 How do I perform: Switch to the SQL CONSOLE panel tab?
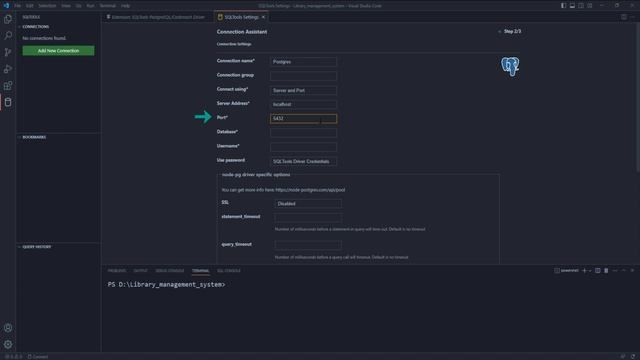(x=229, y=271)
